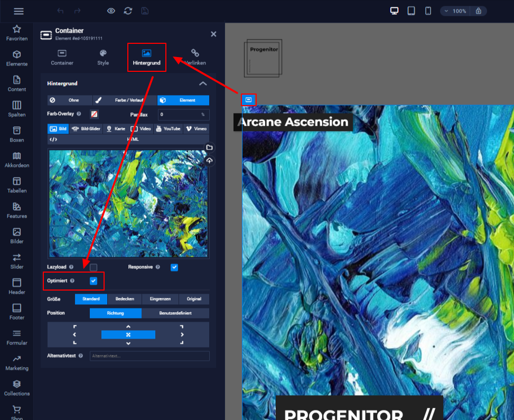Select HTML background type
Viewport: 514px width, 420px height.
coord(128,139)
